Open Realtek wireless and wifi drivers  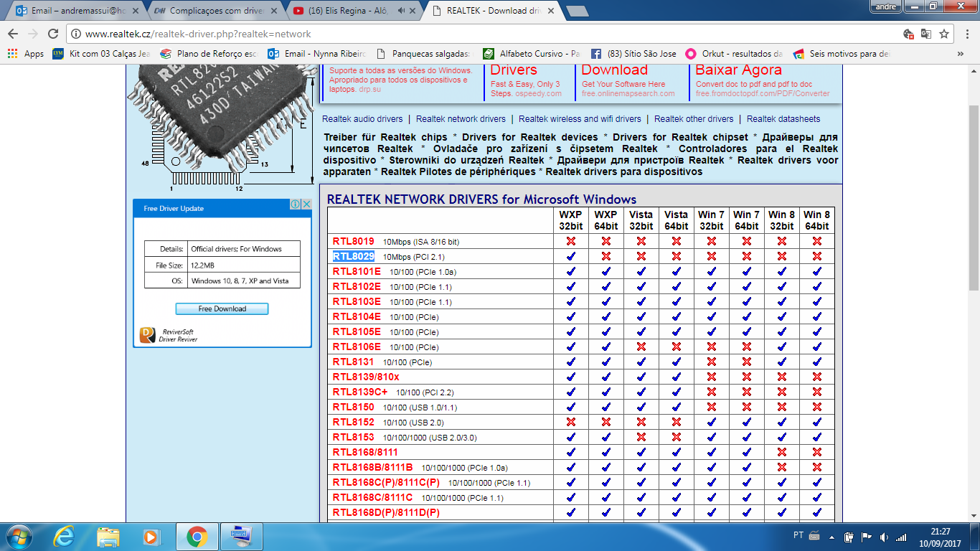coord(580,119)
